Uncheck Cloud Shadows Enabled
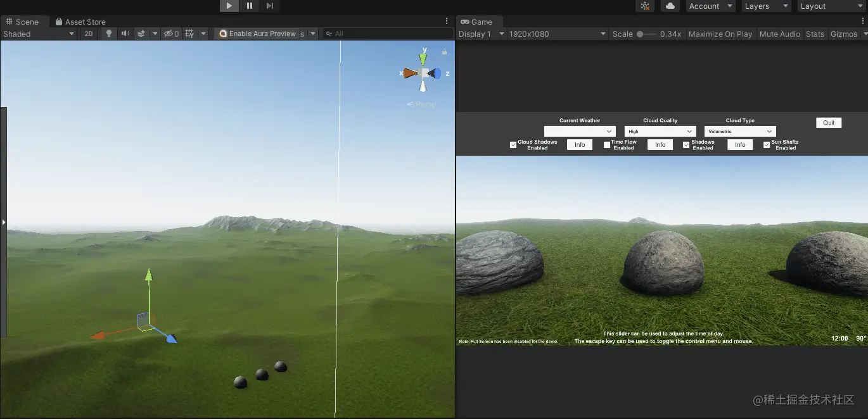 513,145
